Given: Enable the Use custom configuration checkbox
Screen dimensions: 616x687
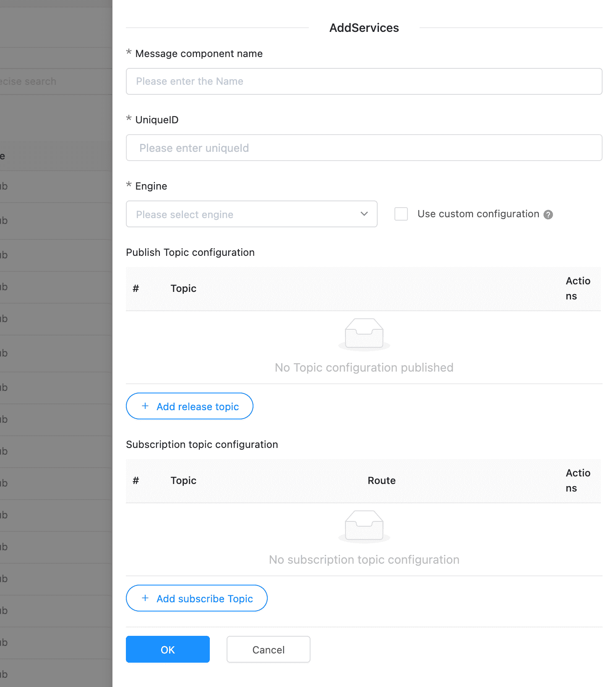Looking at the screenshot, I should (x=401, y=214).
